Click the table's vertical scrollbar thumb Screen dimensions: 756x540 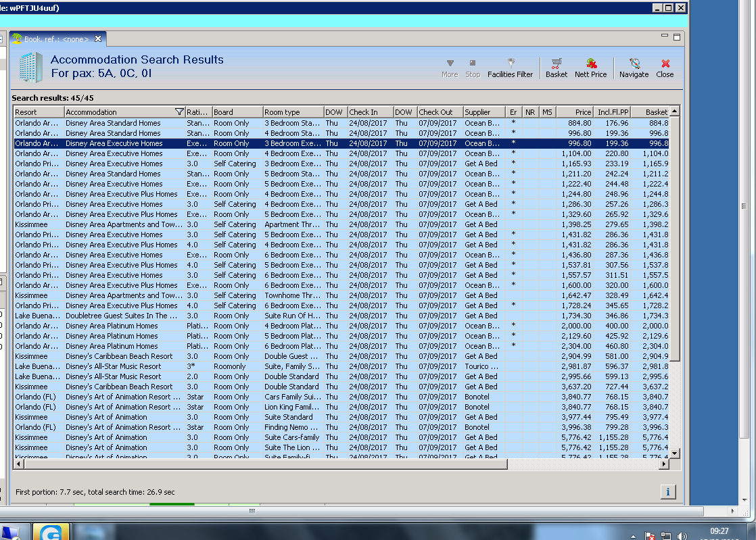(x=675, y=239)
